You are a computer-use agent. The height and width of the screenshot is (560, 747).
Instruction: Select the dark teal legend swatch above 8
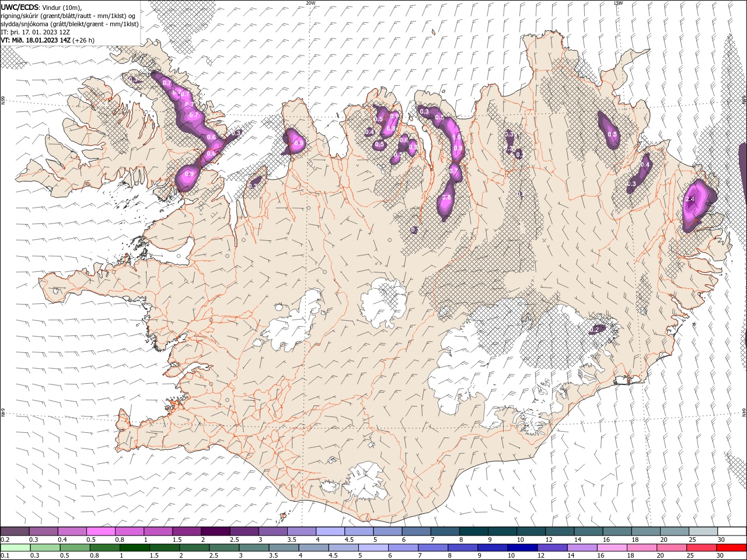(x=474, y=531)
